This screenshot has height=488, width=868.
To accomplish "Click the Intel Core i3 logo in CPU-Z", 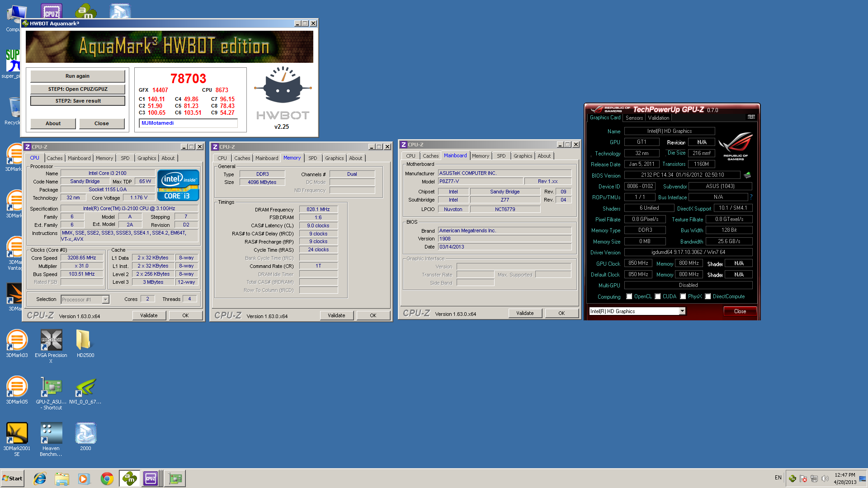I will pos(178,185).
